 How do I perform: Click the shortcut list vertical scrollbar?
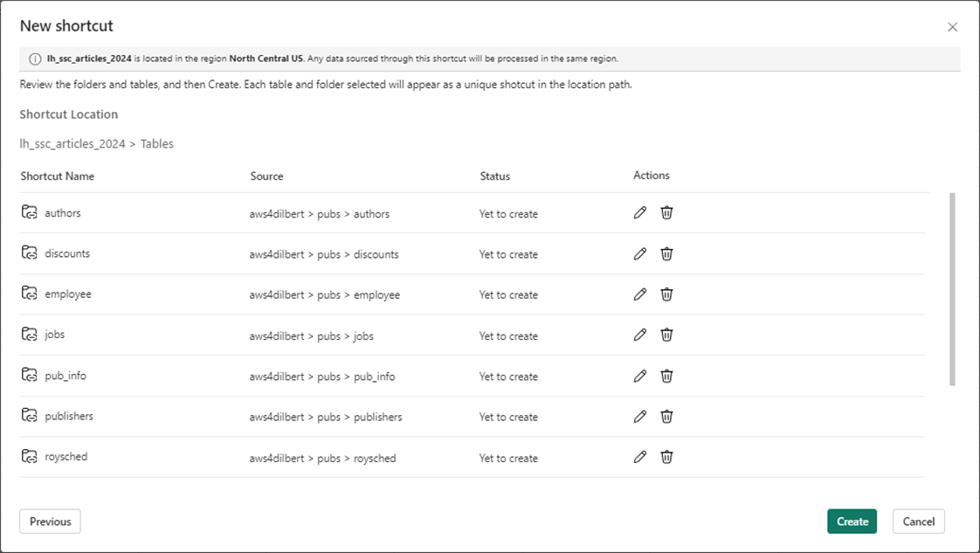[x=952, y=289]
